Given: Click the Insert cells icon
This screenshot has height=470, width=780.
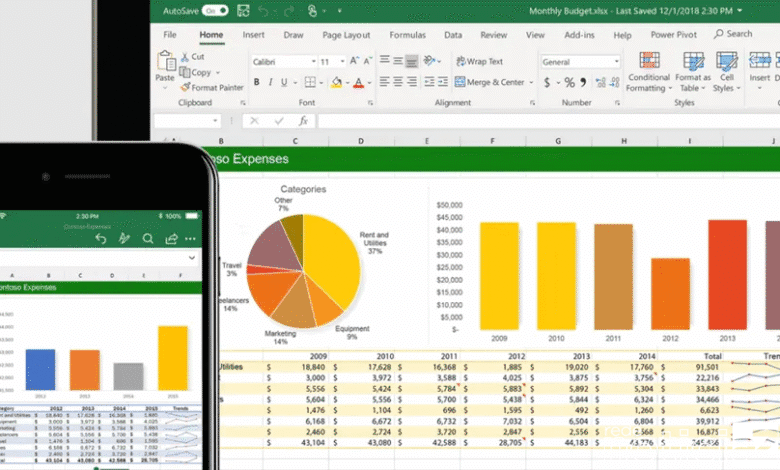Looking at the screenshot, I should click(x=760, y=61).
